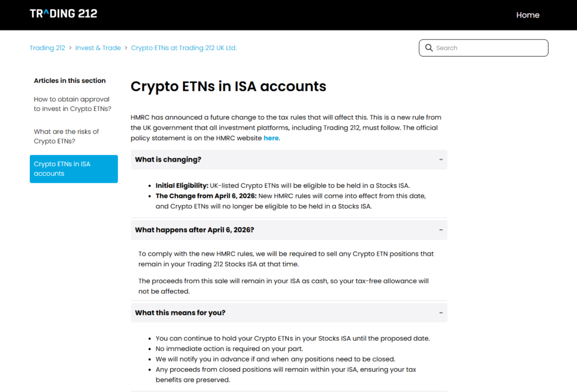
Task: Collapse the 'What is changing?' section
Action: pyautogui.click(x=441, y=159)
